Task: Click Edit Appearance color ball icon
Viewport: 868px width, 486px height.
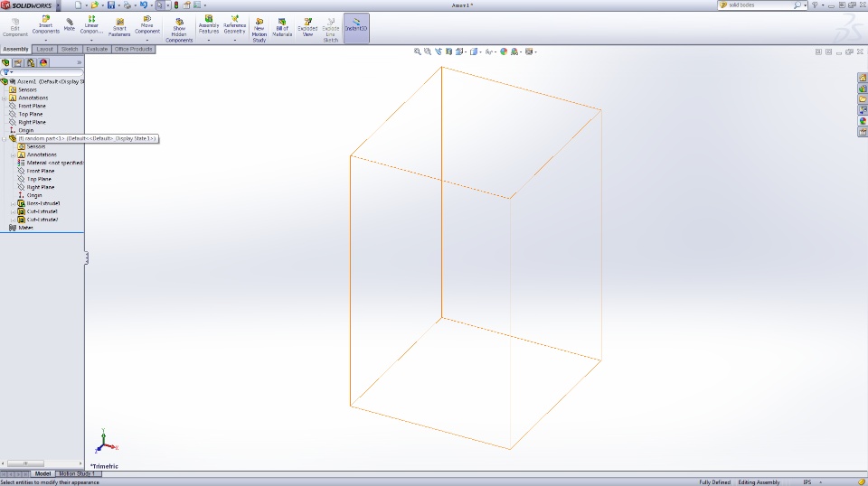Action: (x=504, y=51)
